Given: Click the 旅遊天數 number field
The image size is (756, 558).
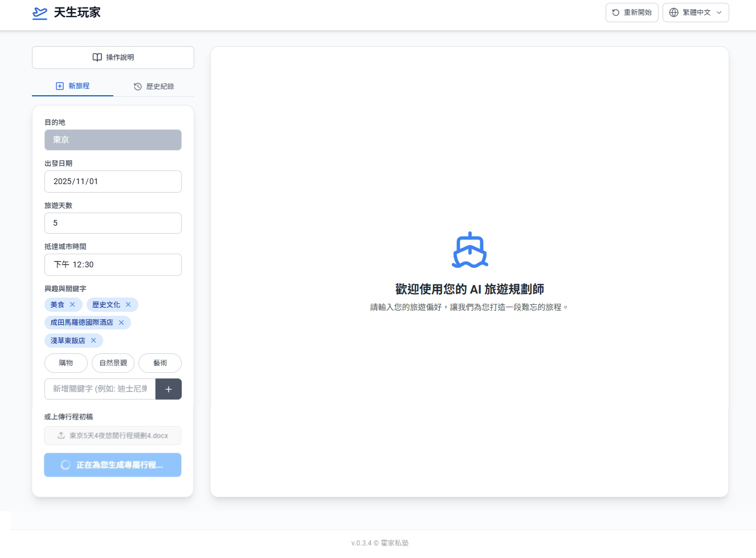Looking at the screenshot, I should (113, 223).
